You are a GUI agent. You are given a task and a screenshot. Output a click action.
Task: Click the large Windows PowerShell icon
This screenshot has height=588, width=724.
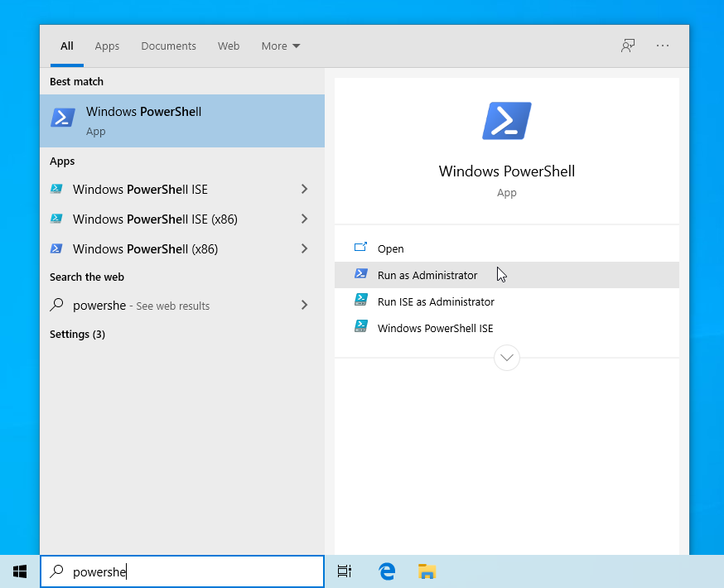506,121
